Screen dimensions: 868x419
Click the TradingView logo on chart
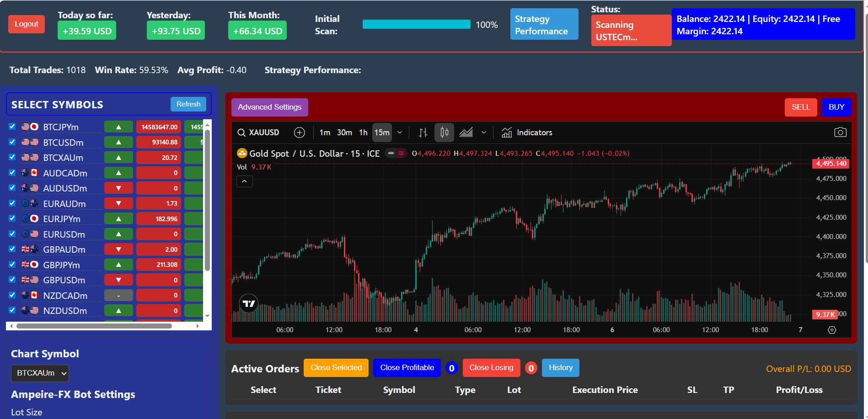point(249,303)
